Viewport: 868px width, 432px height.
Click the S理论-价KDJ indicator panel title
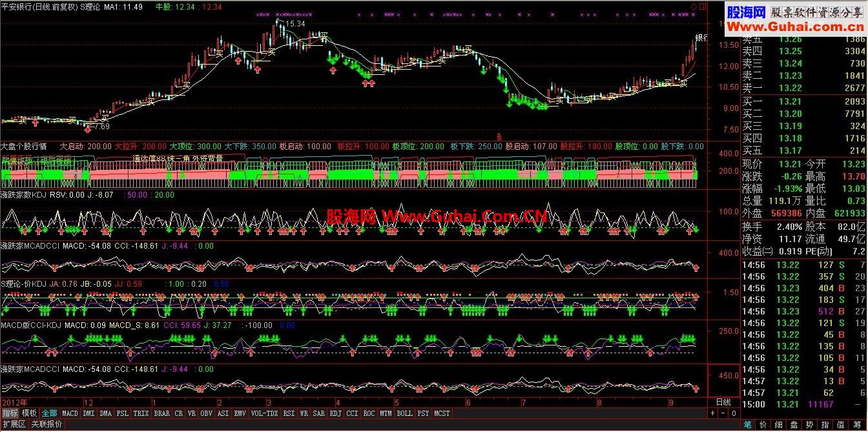pos(23,284)
